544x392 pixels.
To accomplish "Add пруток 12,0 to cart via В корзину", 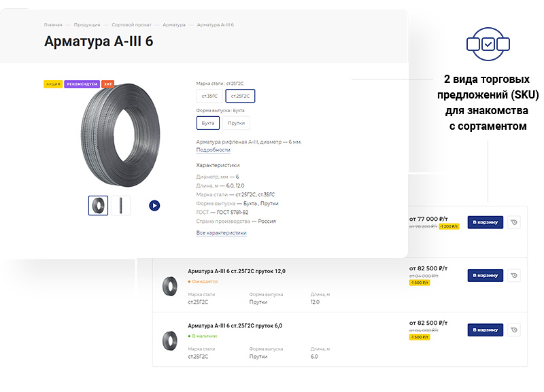I will [484, 274].
